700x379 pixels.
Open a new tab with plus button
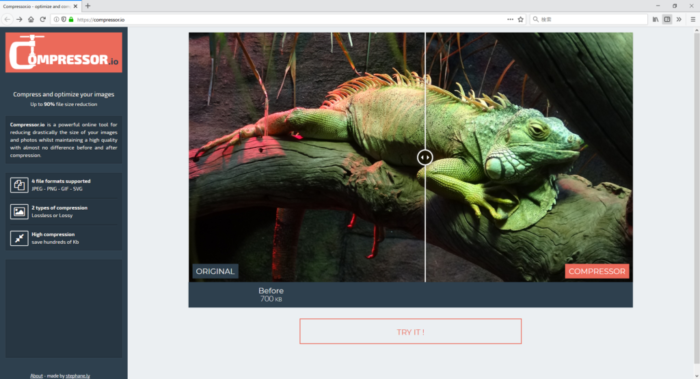pyautogui.click(x=88, y=6)
